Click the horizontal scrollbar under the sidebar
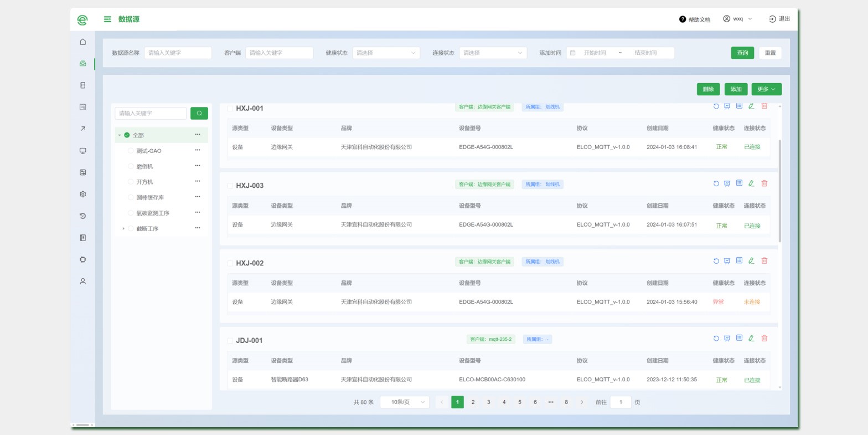This screenshot has width=868, height=435. [x=82, y=425]
